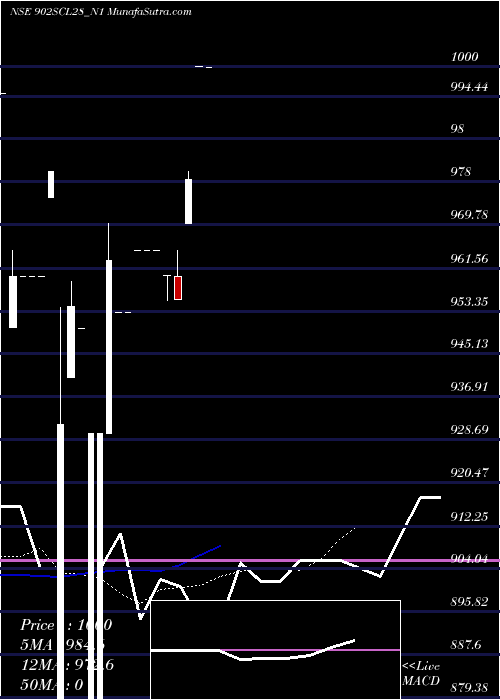This screenshot has height=700, width=500.
Task: Select the 945.13 price axis label
Action: 469,344
